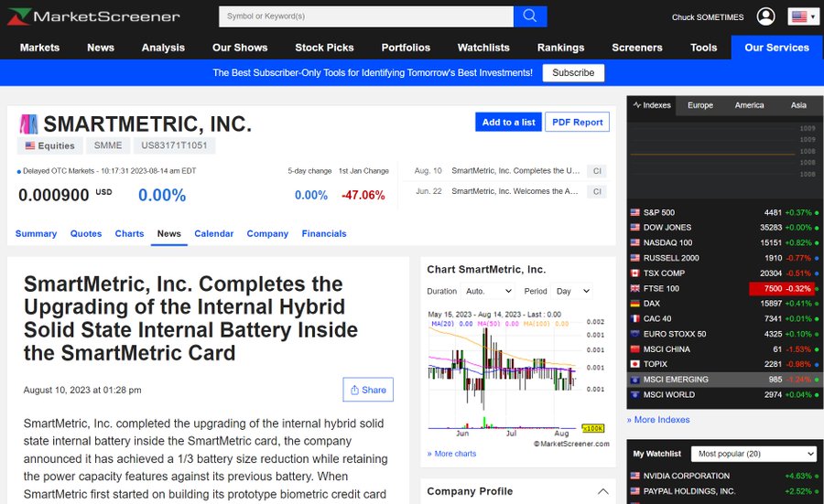Open the Tools menu
This screenshot has height=504, width=824.
tap(703, 48)
